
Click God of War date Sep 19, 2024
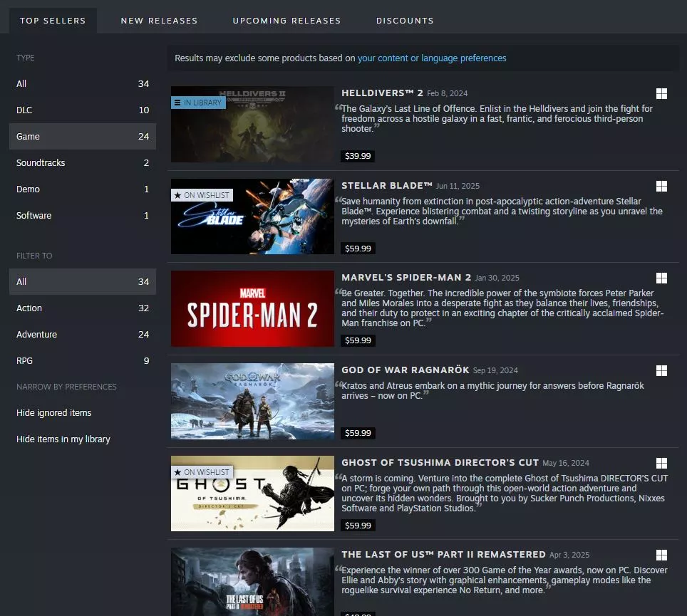[x=495, y=370]
